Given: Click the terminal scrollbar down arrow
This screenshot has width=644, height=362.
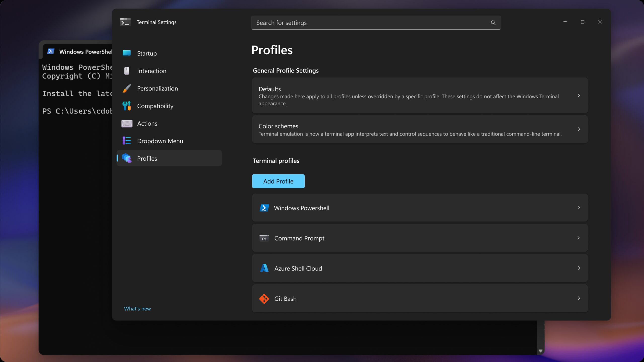Looking at the screenshot, I should click(x=540, y=351).
